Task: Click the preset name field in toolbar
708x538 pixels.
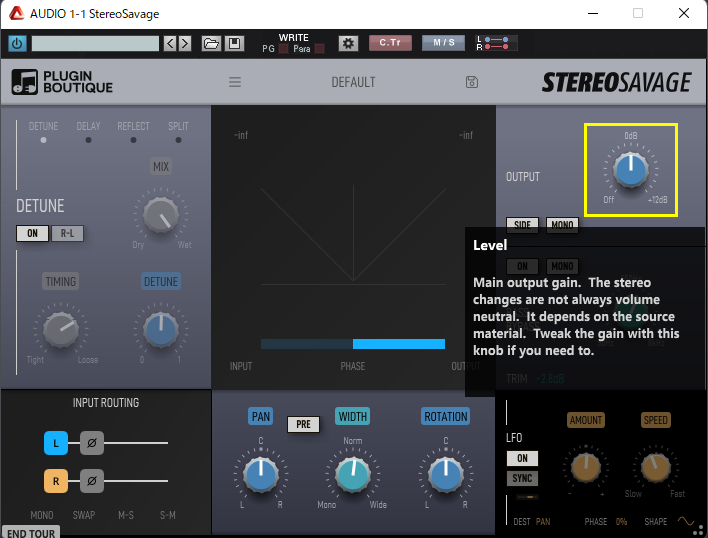Action: [x=95, y=44]
